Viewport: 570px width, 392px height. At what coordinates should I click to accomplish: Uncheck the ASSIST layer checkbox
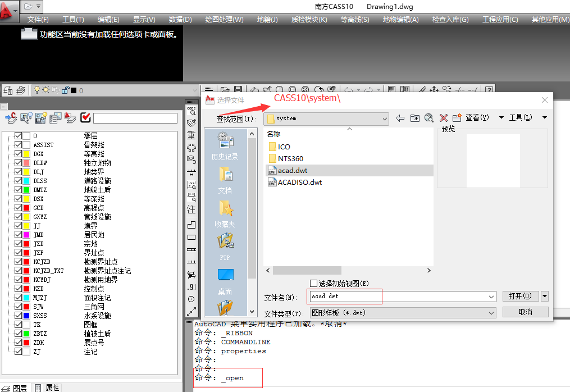click(x=18, y=145)
